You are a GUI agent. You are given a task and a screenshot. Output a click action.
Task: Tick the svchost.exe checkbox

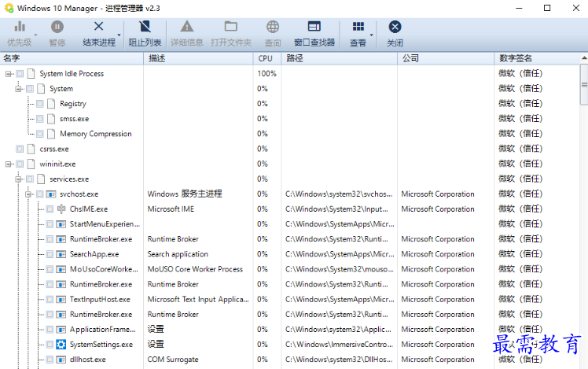point(40,194)
